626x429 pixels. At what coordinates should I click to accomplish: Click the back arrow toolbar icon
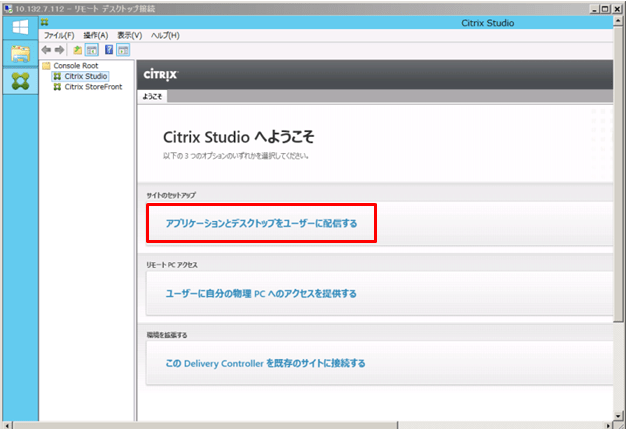point(46,50)
